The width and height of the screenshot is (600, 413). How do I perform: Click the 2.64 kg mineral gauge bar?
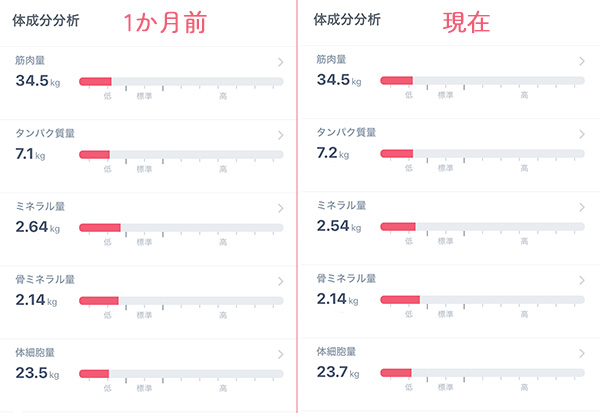coord(181,228)
